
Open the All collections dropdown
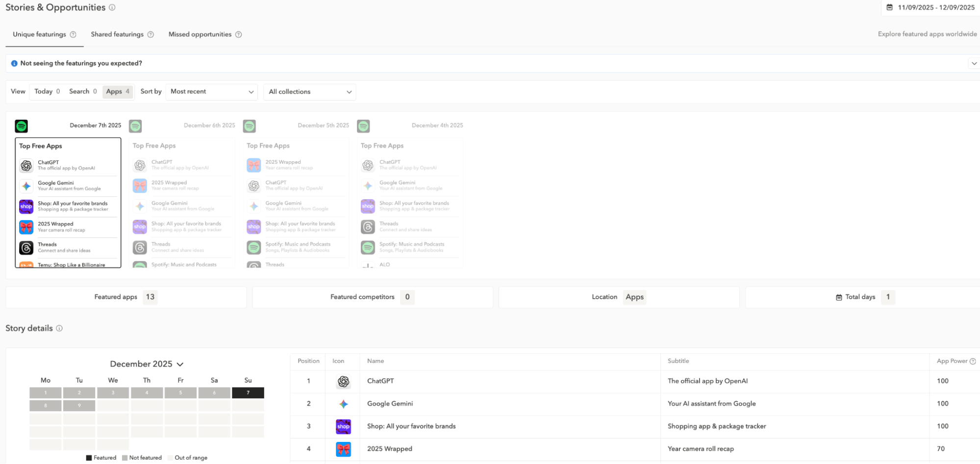pos(309,92)
